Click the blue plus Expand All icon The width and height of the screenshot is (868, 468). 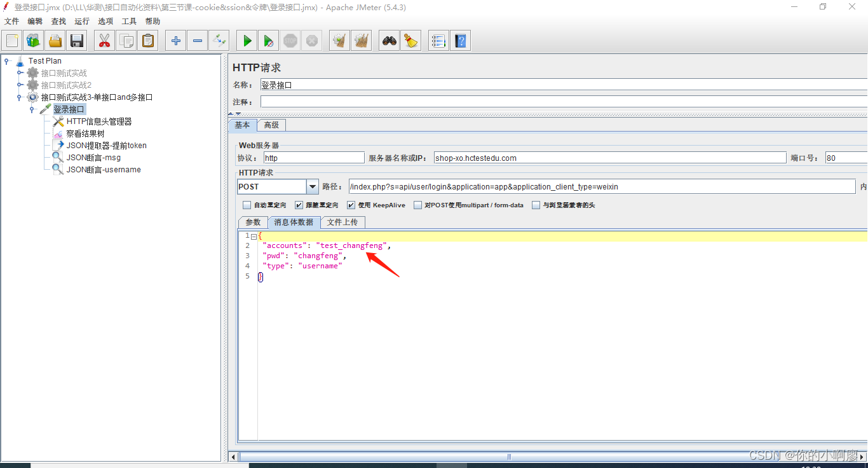click(176, 41)
